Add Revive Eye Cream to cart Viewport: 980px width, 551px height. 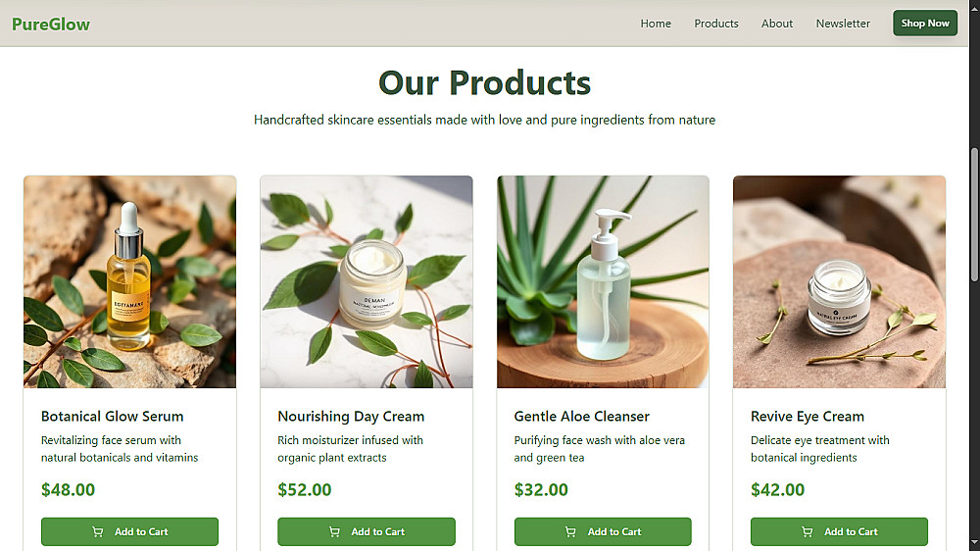pos(840,531)
